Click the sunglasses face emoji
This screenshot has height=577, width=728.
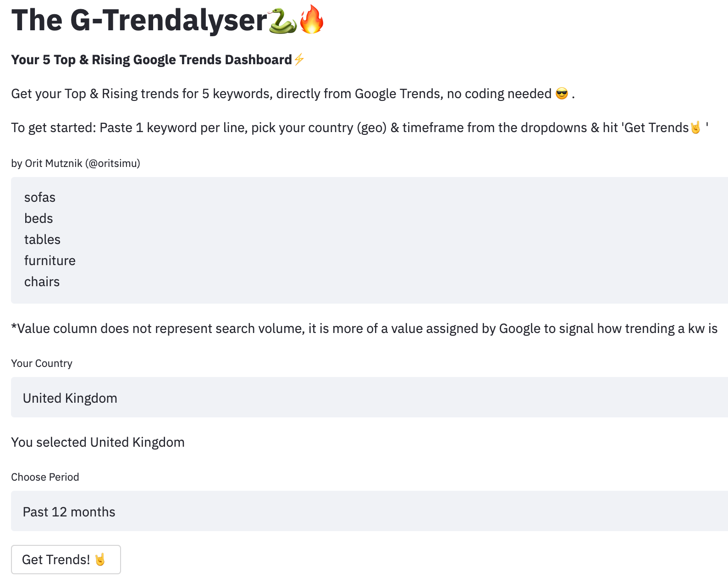[562, 94]
